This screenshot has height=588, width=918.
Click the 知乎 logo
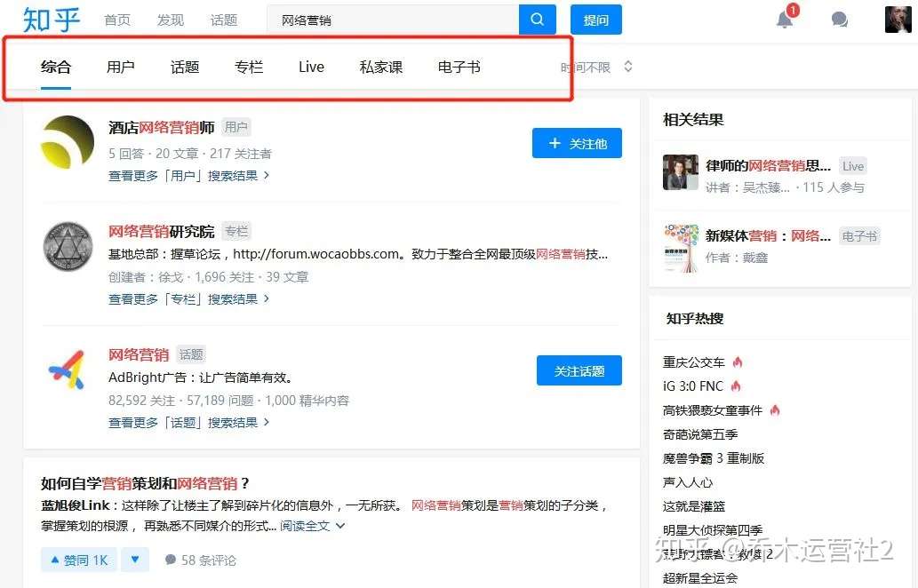coord(51,20)
